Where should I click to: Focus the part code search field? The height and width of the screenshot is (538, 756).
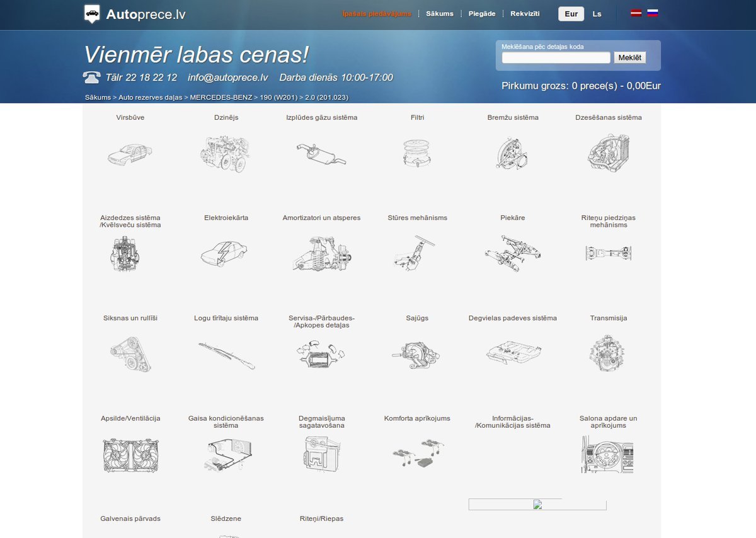[556, 58]
